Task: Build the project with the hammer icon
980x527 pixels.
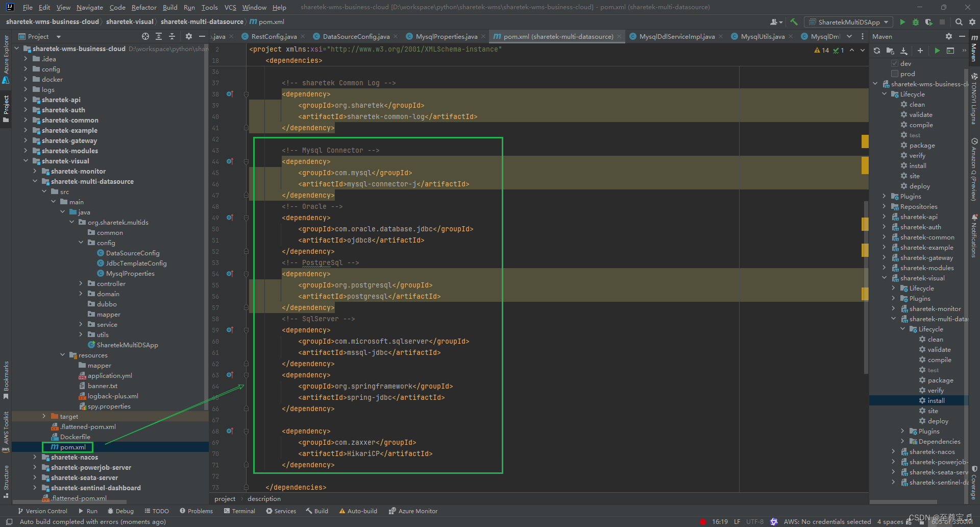Action: click(794, 22)
